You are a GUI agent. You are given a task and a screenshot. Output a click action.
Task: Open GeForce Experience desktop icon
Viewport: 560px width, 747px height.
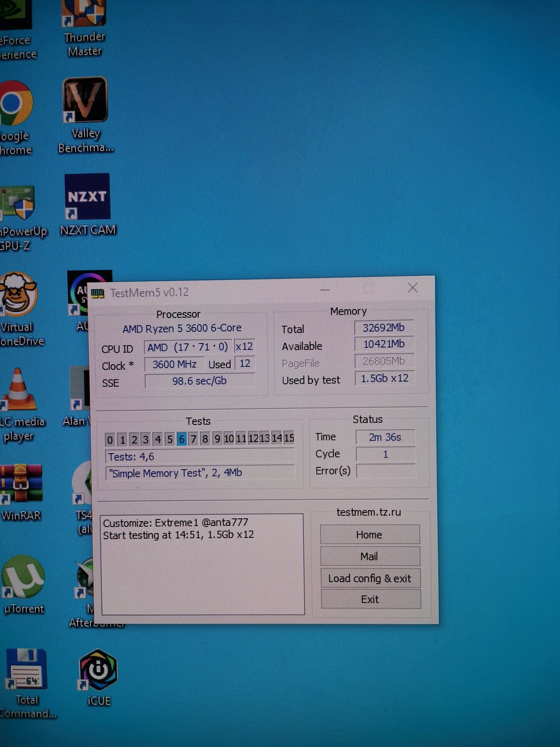click(x=17, y=30)
